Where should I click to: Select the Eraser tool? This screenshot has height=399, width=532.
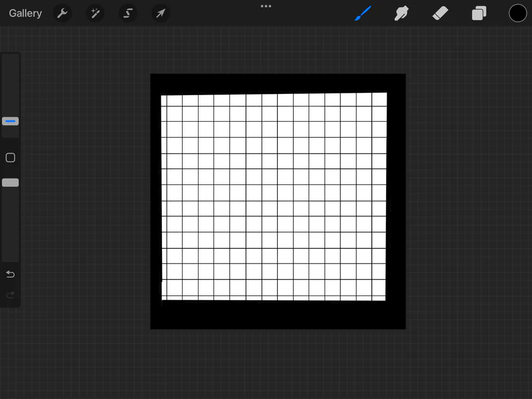pos(440,13)
